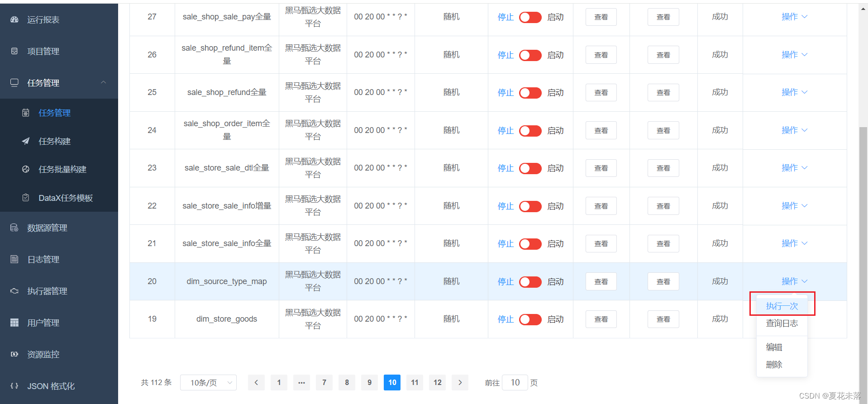Open 操作 dropdown for task 21
This screenshot has width=868, height=404.
click(794, 243)
